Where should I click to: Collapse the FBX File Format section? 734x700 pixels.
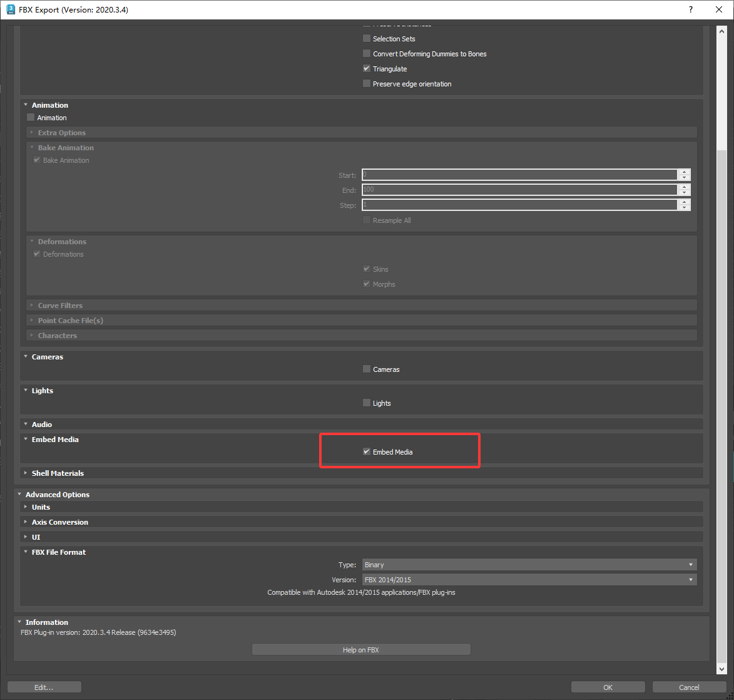pos(26,552)
